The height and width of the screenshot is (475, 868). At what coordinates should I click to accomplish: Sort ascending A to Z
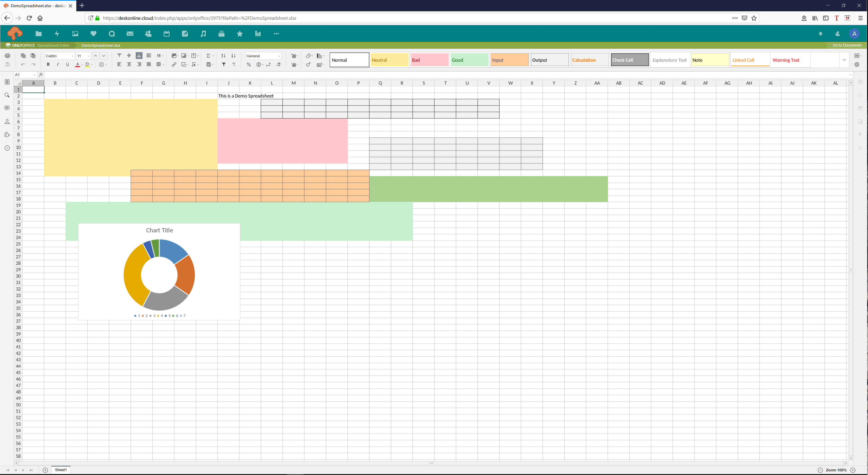click(x=223, y=56)
